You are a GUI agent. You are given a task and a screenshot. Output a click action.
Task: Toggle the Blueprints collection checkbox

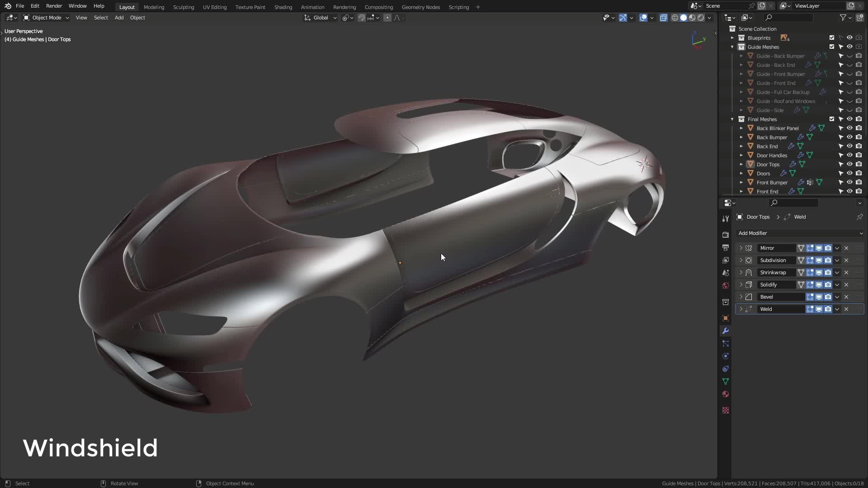(x=832, y=38)
